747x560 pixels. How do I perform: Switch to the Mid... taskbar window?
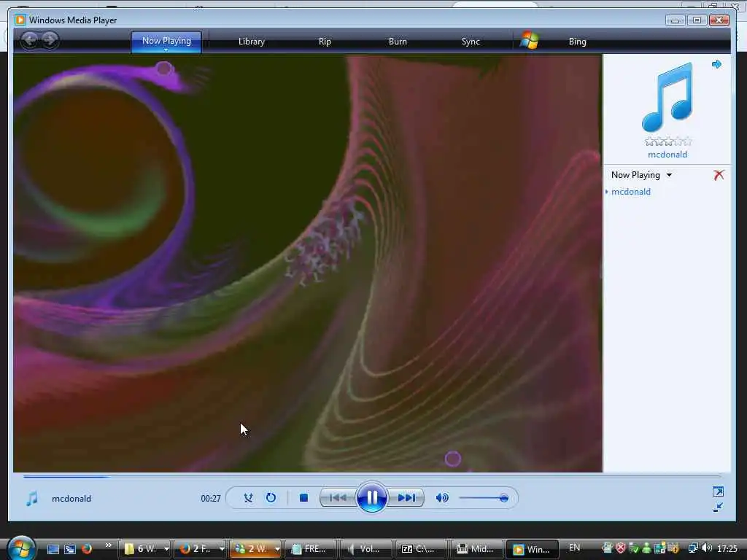(476, 549)
